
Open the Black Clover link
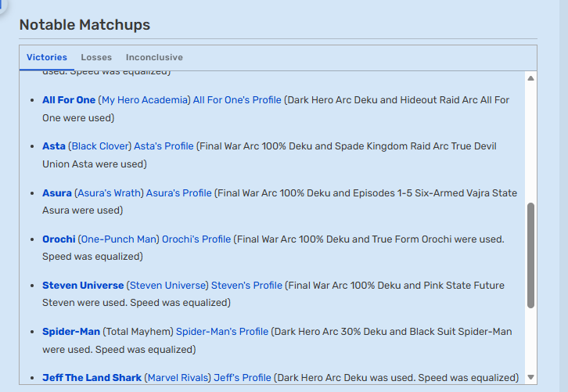[x=100, y=146]
